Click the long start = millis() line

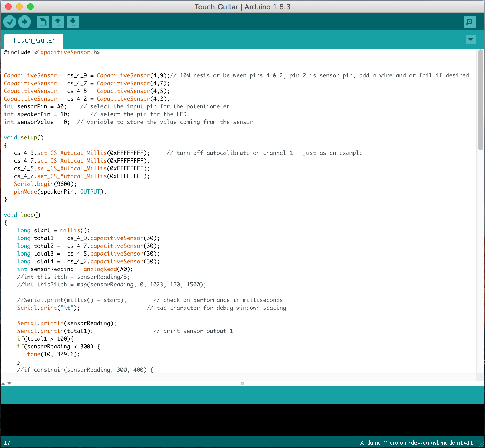click(53, 230)
